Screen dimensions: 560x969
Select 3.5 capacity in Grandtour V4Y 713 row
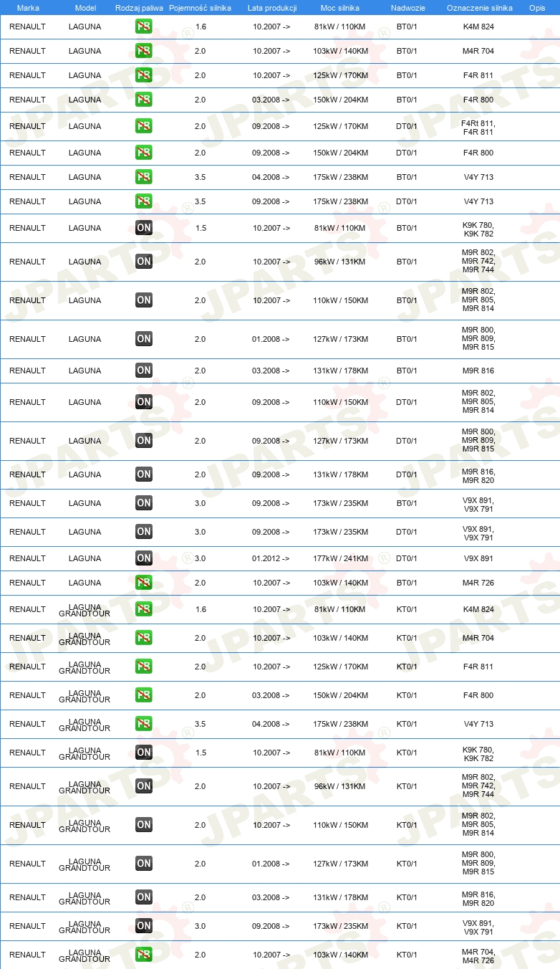click(201, 724)
